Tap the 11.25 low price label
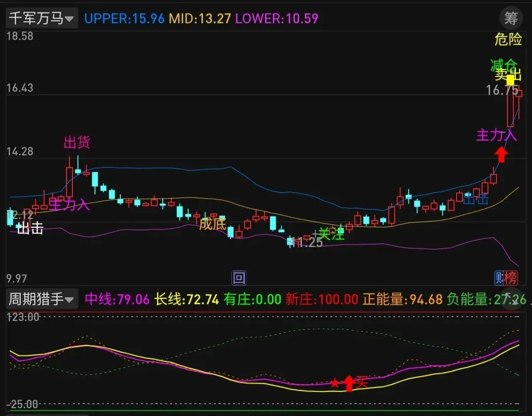 click(307, 242)
